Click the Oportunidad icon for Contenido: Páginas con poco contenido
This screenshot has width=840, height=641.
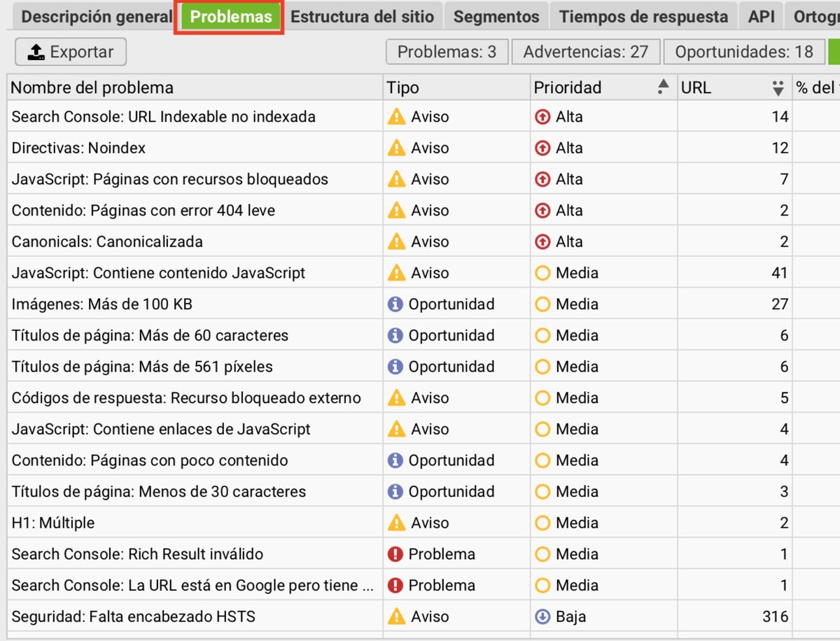(x=397, y=459)
